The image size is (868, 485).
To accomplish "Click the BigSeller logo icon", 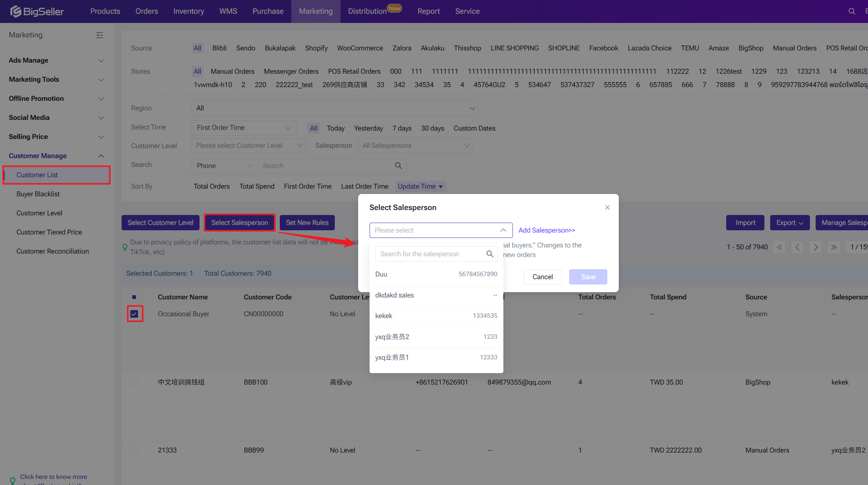I will pyautogui.click(x=16, y=11).
